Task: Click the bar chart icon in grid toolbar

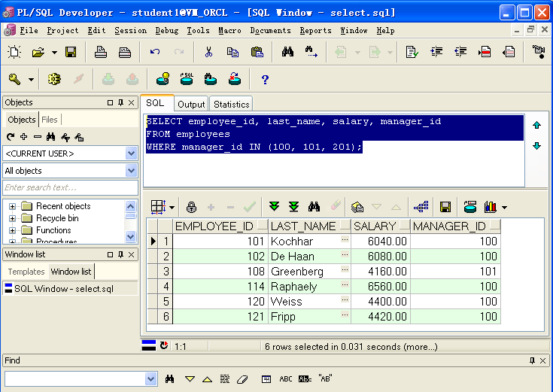Action: [491, 207]
